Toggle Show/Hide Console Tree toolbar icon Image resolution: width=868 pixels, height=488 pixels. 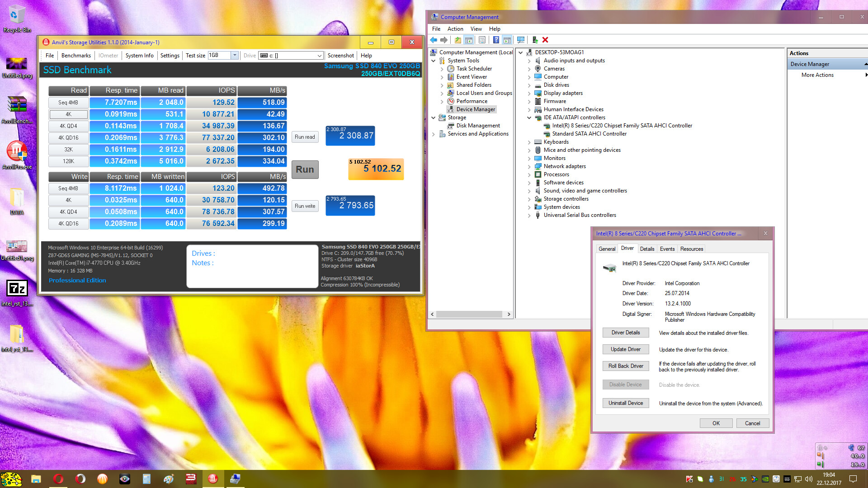[x=469, y=40]
